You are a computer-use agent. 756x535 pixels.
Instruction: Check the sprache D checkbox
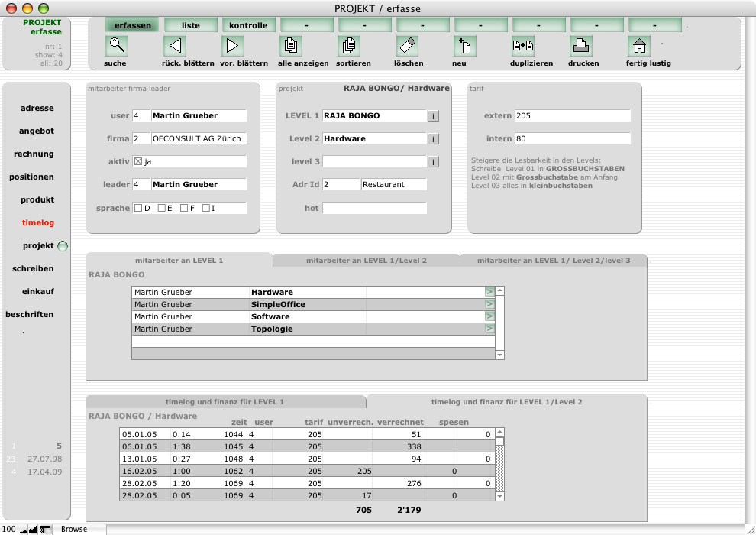click(138, 208)
